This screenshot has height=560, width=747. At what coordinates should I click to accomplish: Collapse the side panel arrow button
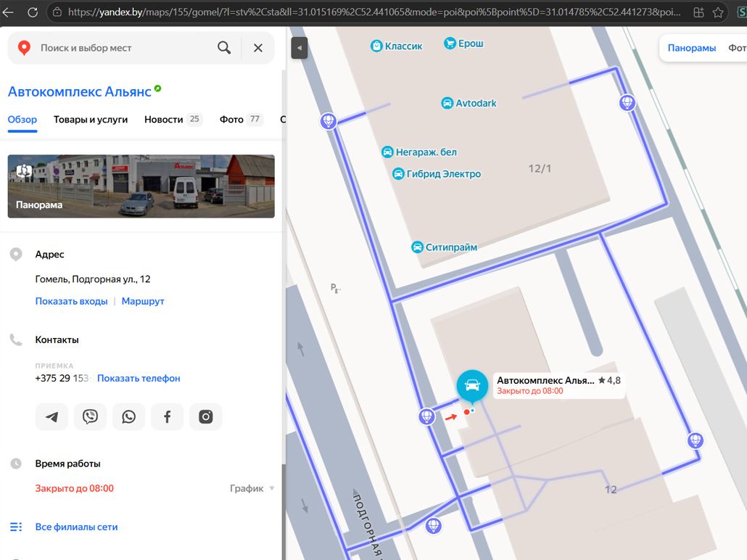pos(300,48)
